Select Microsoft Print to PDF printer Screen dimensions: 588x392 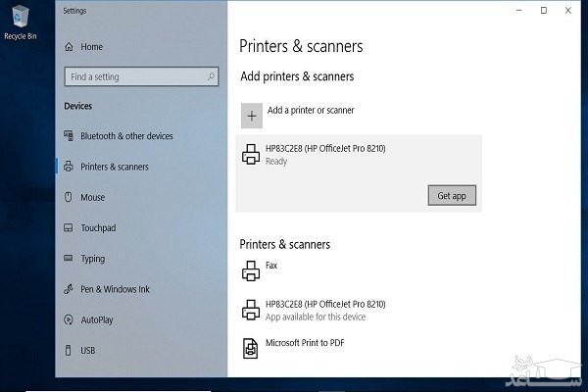305,344
